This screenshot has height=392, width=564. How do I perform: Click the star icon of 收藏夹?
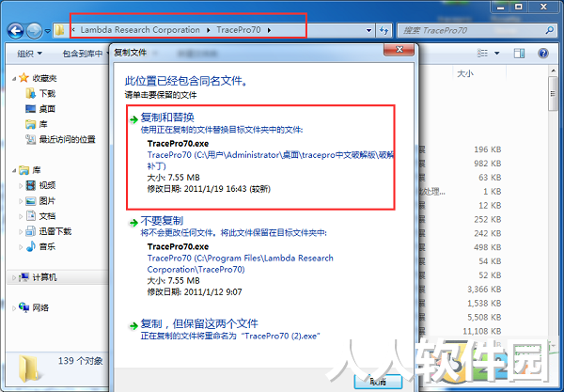(x=23, y=77)
